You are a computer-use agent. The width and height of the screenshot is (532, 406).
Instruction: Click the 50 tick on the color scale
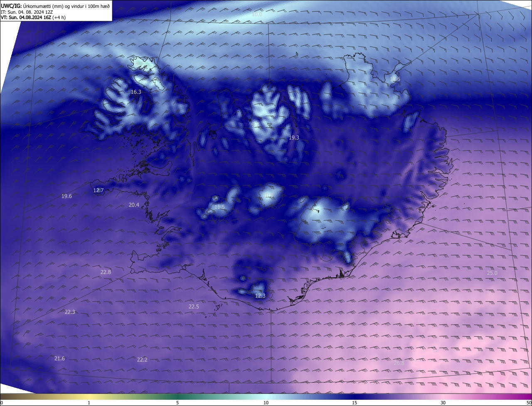pos(529,403)
